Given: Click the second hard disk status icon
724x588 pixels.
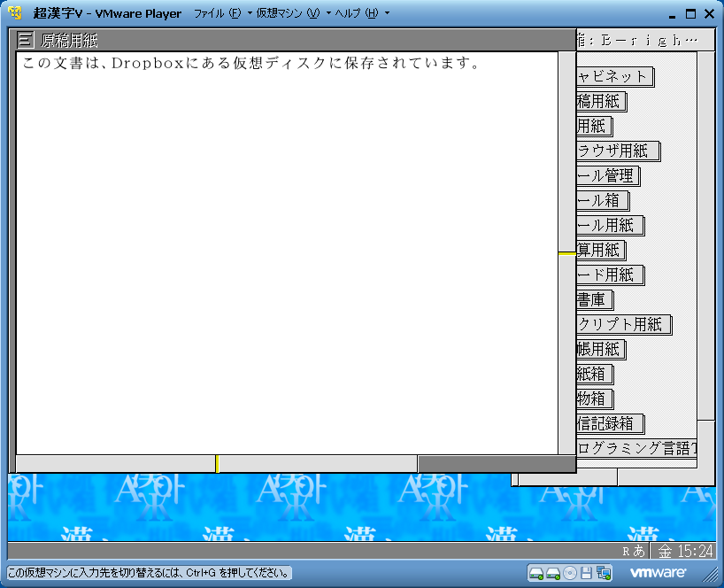Looking at the screenshot, I should [x=553, y=573].
